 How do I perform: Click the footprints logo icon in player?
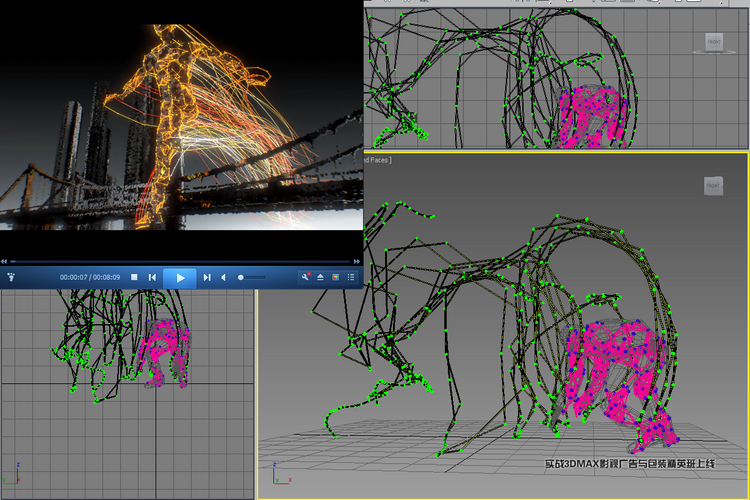11,277
